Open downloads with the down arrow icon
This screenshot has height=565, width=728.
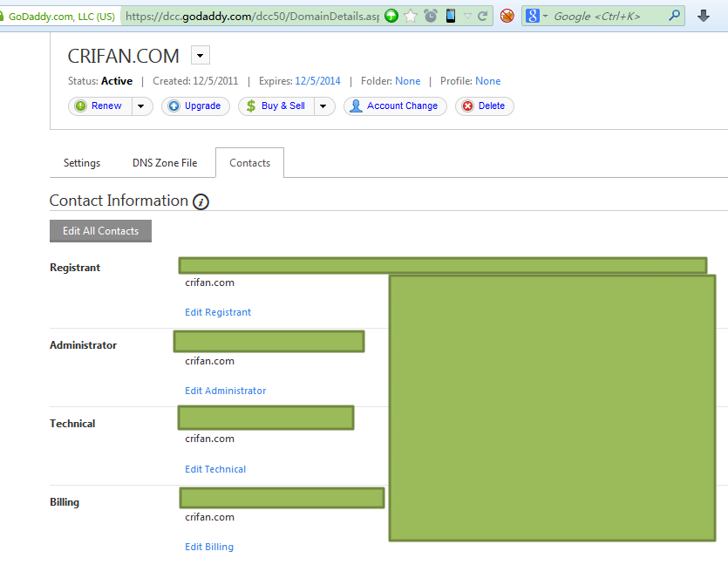pyautogui.click(x=704, y=17)
